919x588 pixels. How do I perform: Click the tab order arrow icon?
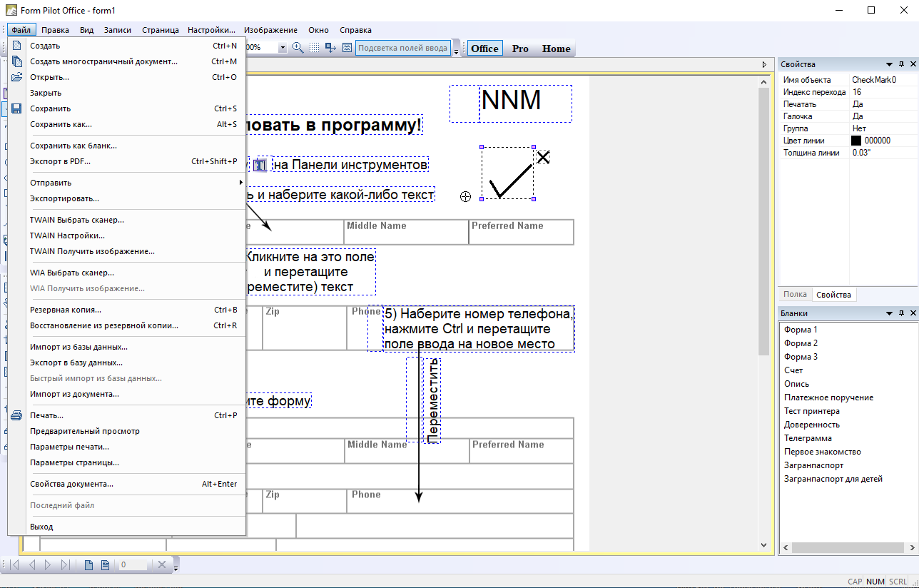click(x=330, y=48)
